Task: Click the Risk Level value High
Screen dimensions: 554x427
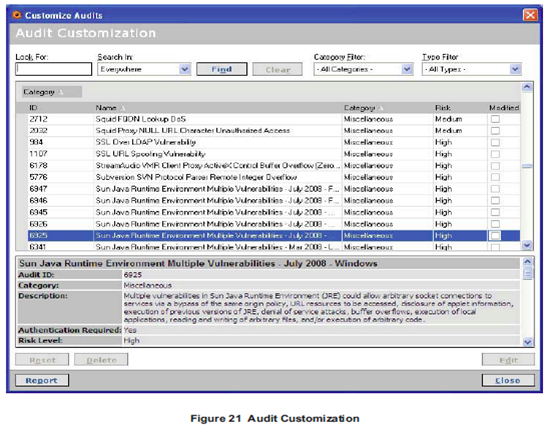Action: [131, 340]
